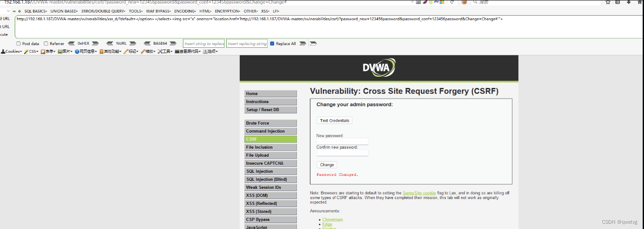The height and width of the screenshot is (229, 644).
Task: Click the Change password button
Action: coord(327,165)
